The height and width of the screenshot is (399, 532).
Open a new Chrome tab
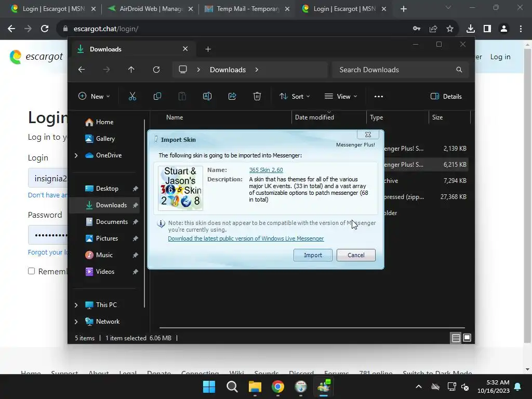(403, 9)
